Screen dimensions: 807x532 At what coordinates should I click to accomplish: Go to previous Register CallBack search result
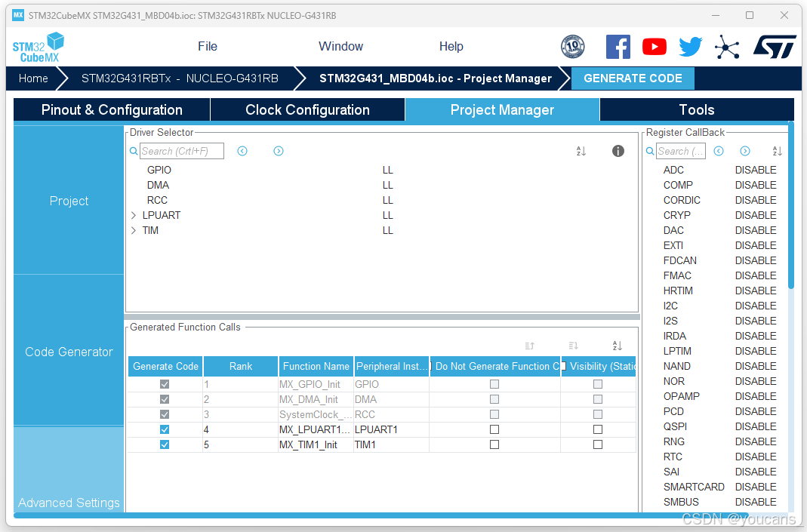click(x=719, y=151)
